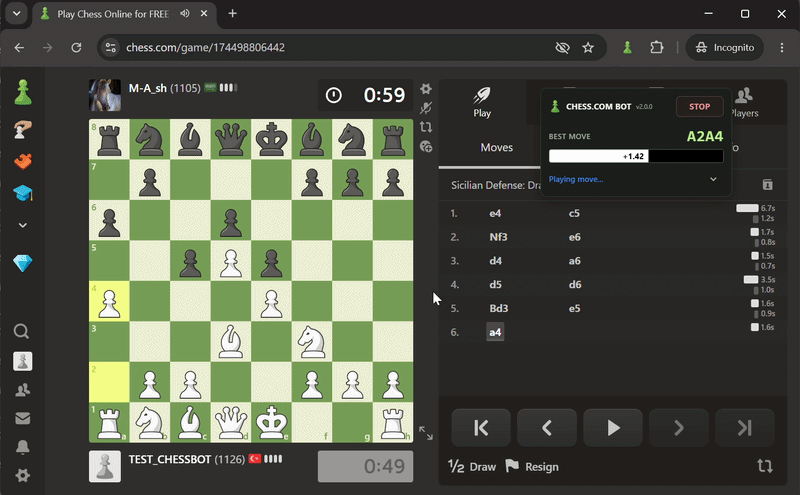800x495 pixels.
Task: Mute the tab via speaker icon
Action: pos(185,14)
